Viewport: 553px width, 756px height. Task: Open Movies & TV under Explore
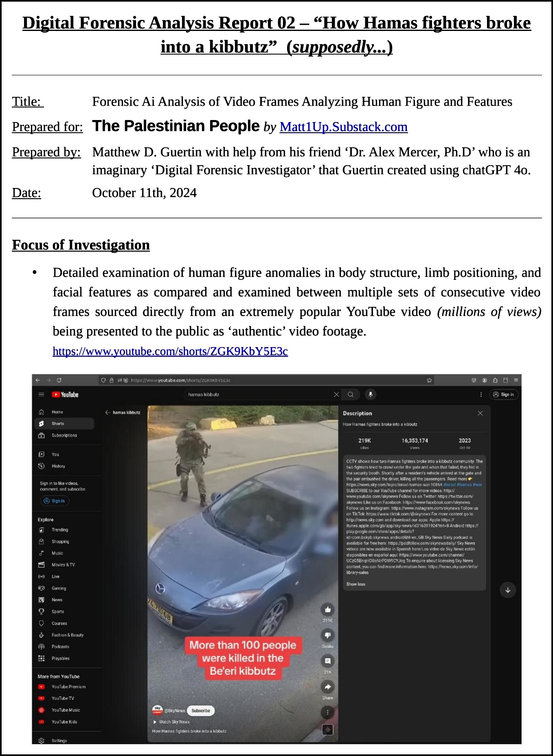point(64,565)
